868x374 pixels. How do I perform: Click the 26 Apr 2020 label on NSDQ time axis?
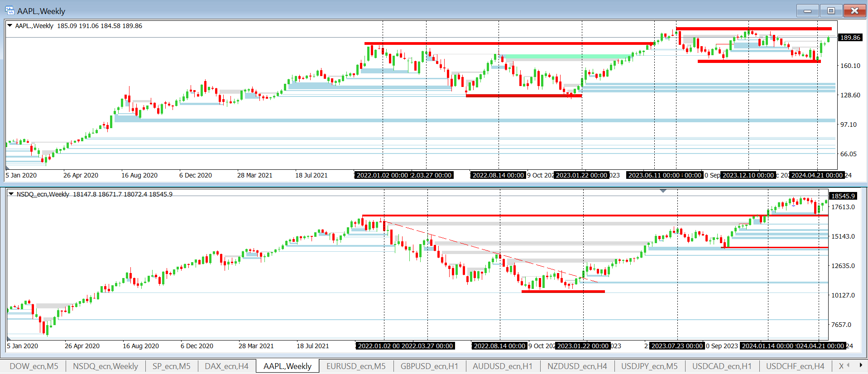tap(82, 346)
